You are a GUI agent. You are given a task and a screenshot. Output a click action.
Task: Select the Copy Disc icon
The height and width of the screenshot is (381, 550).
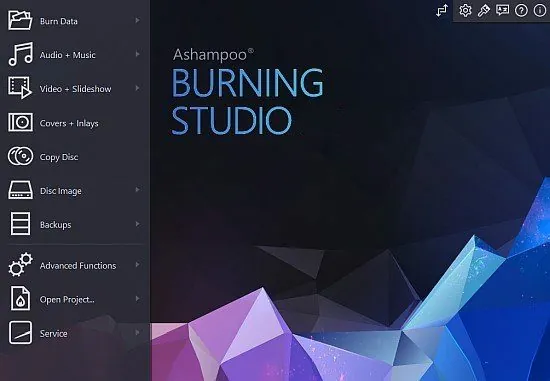[x=20, y=156]
